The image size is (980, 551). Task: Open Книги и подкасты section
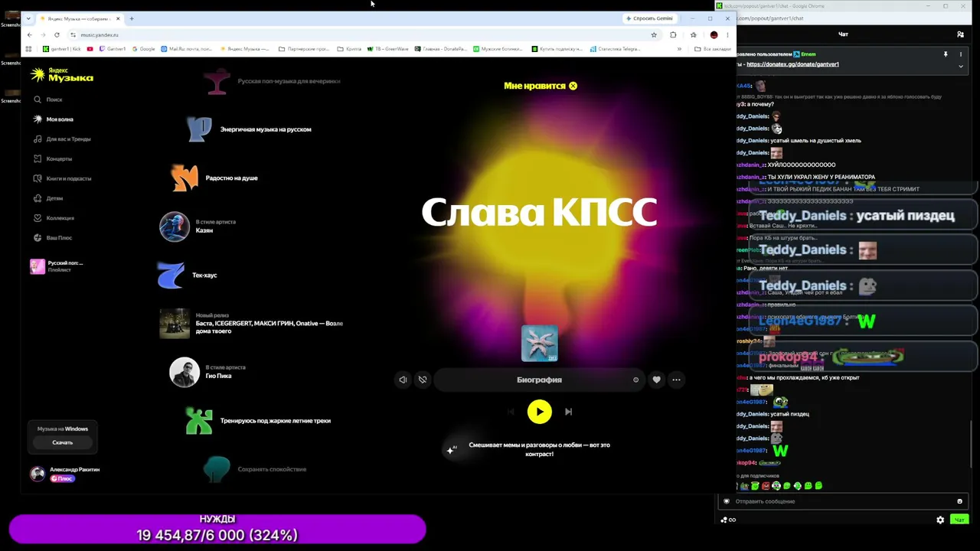coord(62,178)
